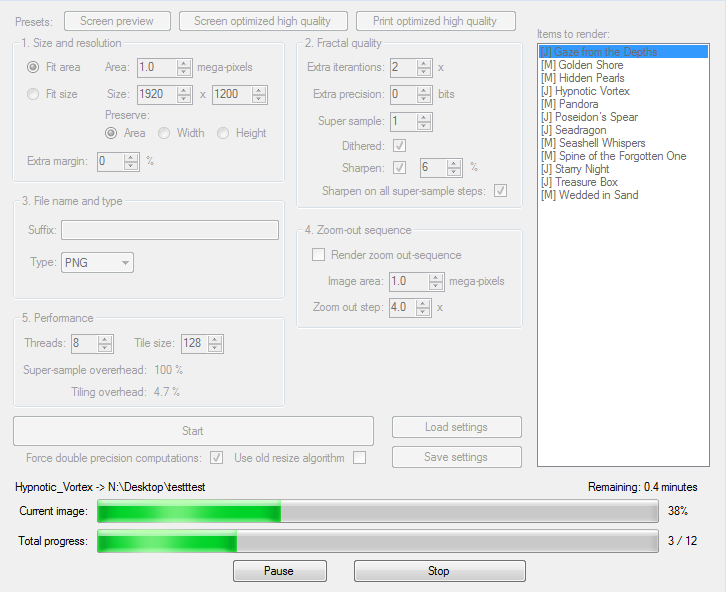This screenshot has width=726, height=592.
Task: Click the Suffix text field
Action: tap(169, 230)
